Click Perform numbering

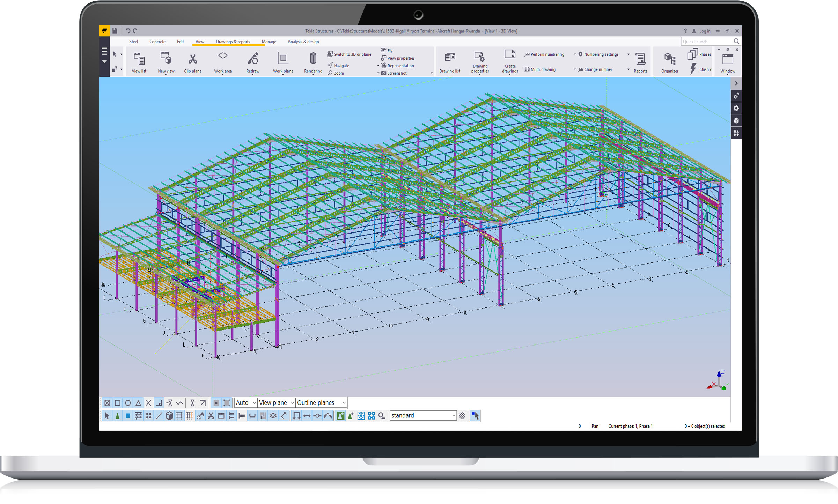click(x=544, y=54)
